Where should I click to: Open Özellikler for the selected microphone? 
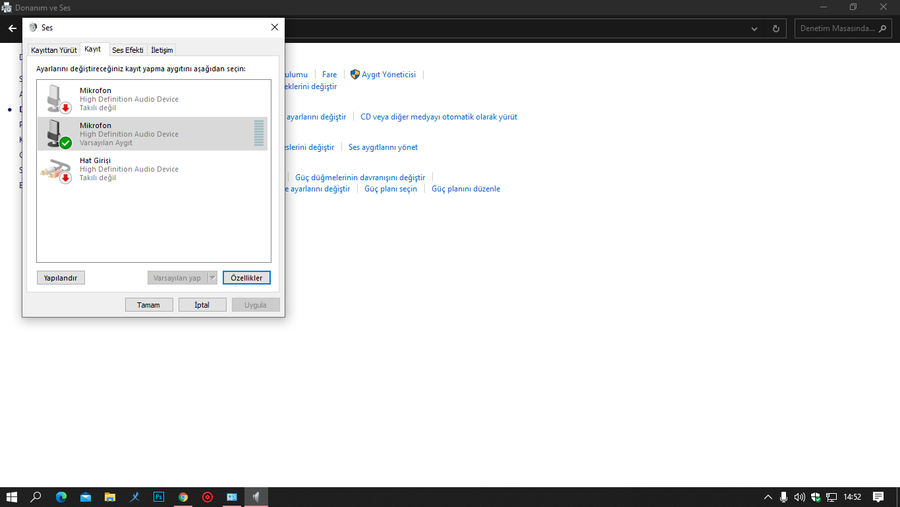pos(246,278)
